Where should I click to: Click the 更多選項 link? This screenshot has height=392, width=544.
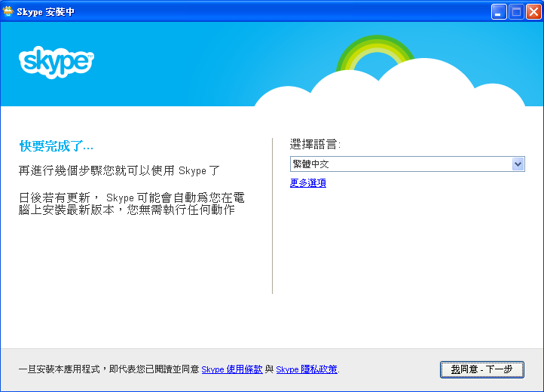307,183
